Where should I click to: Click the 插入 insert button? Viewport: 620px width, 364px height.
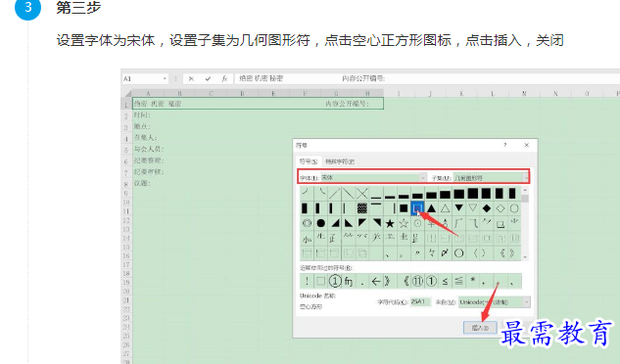pos(480,328)
